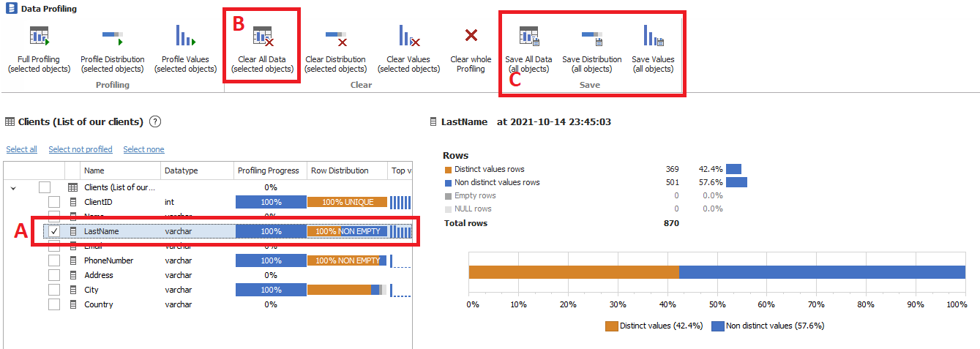The height and width of the screenshot is (349, 980).
Task: Click Clear Distribution icon
Action: pos(335,37)
